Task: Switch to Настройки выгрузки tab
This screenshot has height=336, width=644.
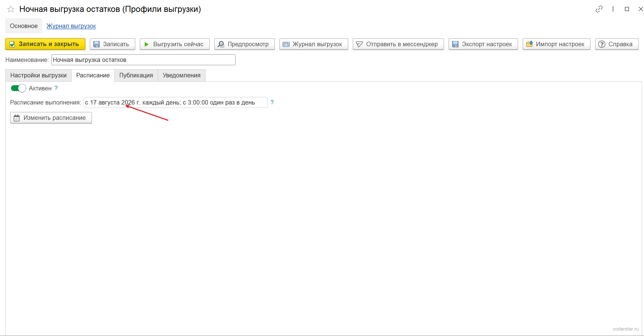Action: [38, 75]
